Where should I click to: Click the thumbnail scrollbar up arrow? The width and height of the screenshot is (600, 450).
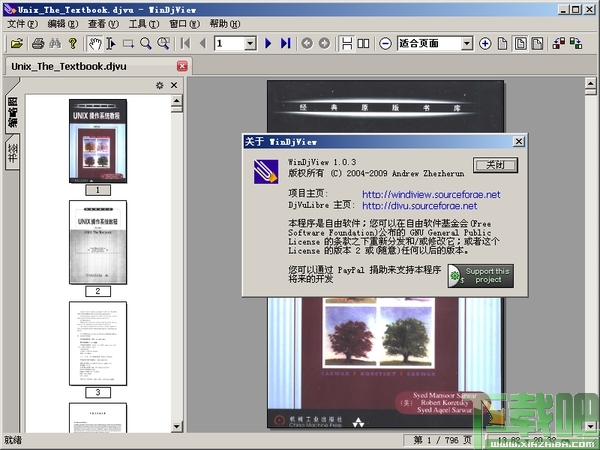pyautogui.click(x=176, y=101)
